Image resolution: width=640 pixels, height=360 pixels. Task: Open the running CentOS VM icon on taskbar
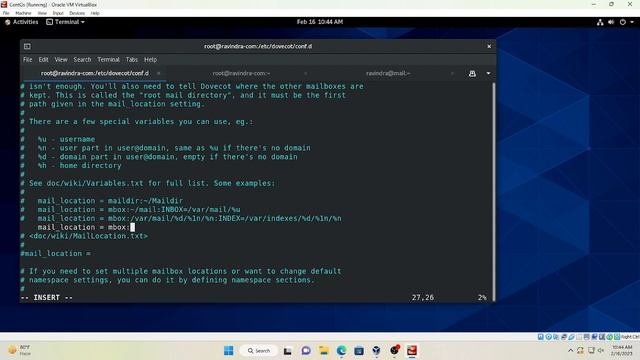412,351
